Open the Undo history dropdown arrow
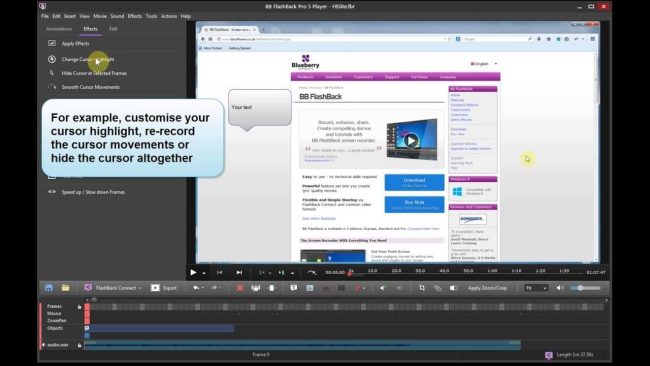 tap(203, 288)
